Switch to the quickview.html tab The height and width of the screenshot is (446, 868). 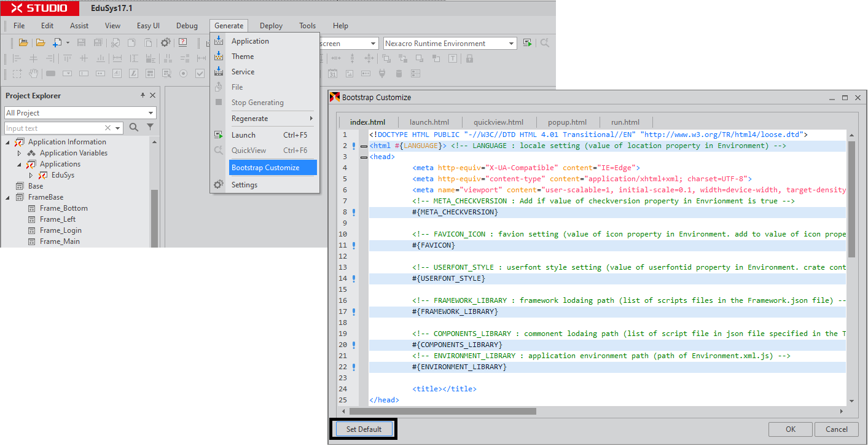[x=498, y=122]
